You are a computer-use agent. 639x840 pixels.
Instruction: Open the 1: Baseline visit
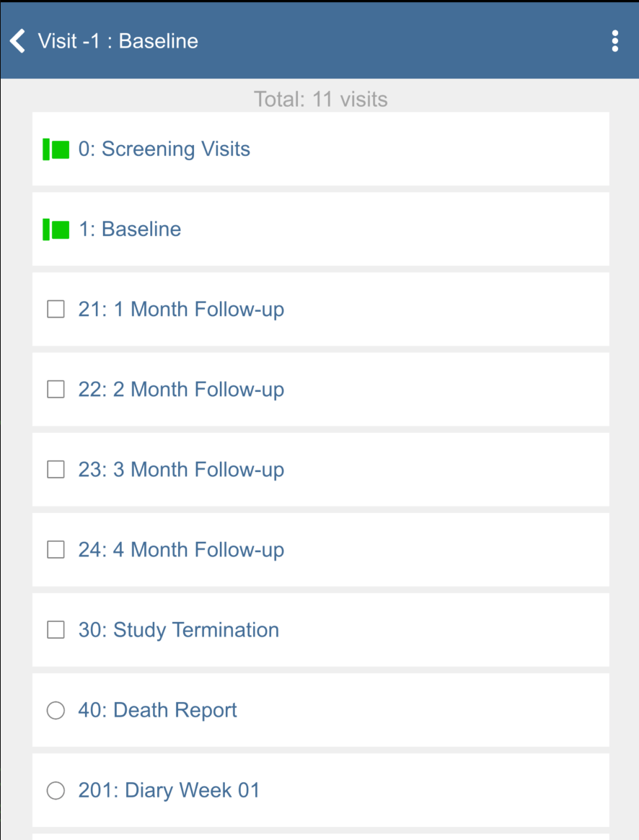pyautogui.click(x=130, y=229)
